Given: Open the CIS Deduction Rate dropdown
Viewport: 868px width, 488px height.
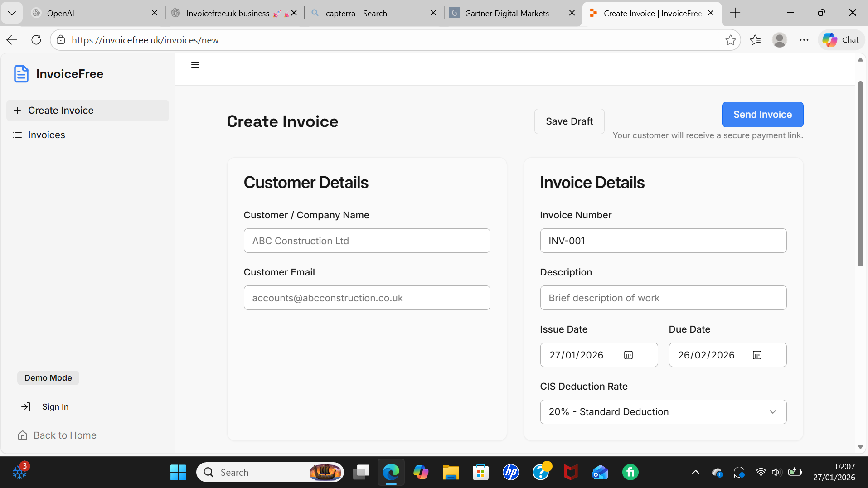Looking at the screenshot, I should 663,411.
